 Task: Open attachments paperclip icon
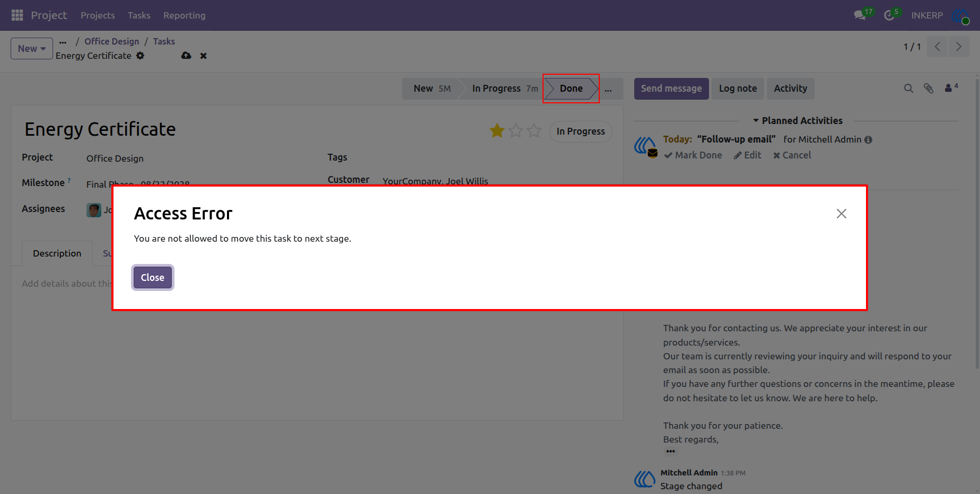tap(929, 89)
